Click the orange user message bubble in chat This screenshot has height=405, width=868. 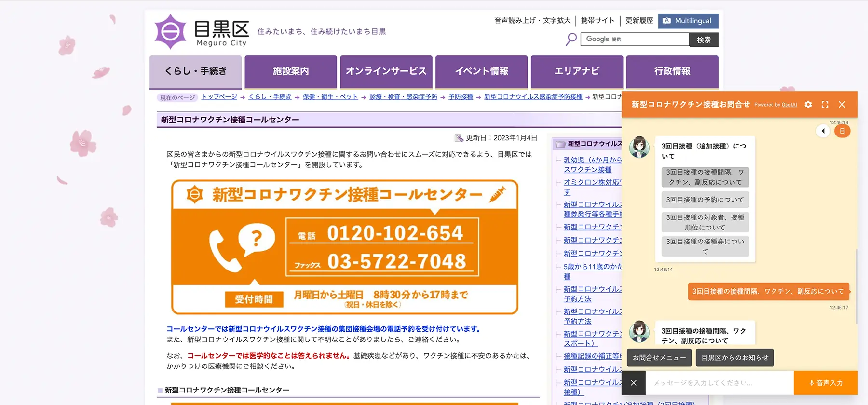768,292
